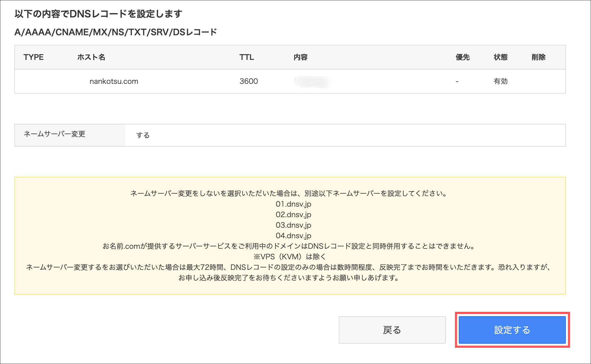Click the TYPE column header
The image size is (591, 364).
pyautogui.click(x=34, y=57)
